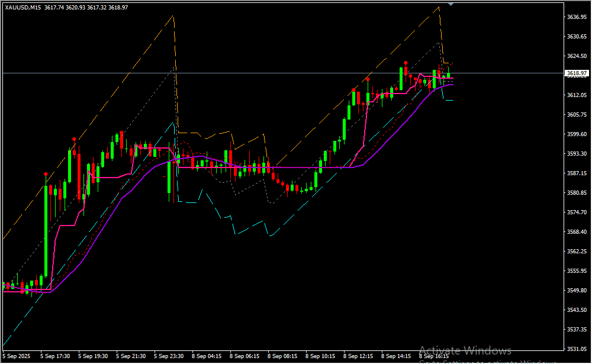The height and width of the screenshot is (364, 592).
Task: Click the 5 Sep 2025 date label
Action: tap(17, 356)
